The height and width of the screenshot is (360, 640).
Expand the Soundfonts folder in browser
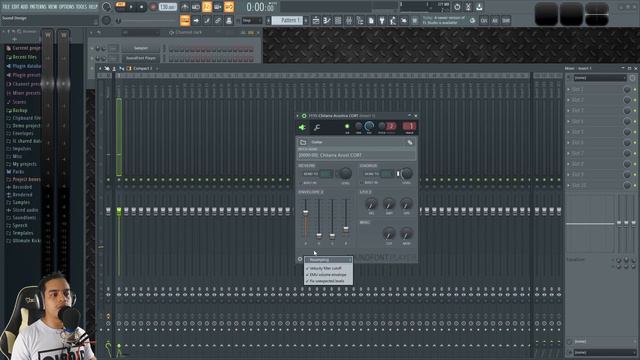coord(22,218)
